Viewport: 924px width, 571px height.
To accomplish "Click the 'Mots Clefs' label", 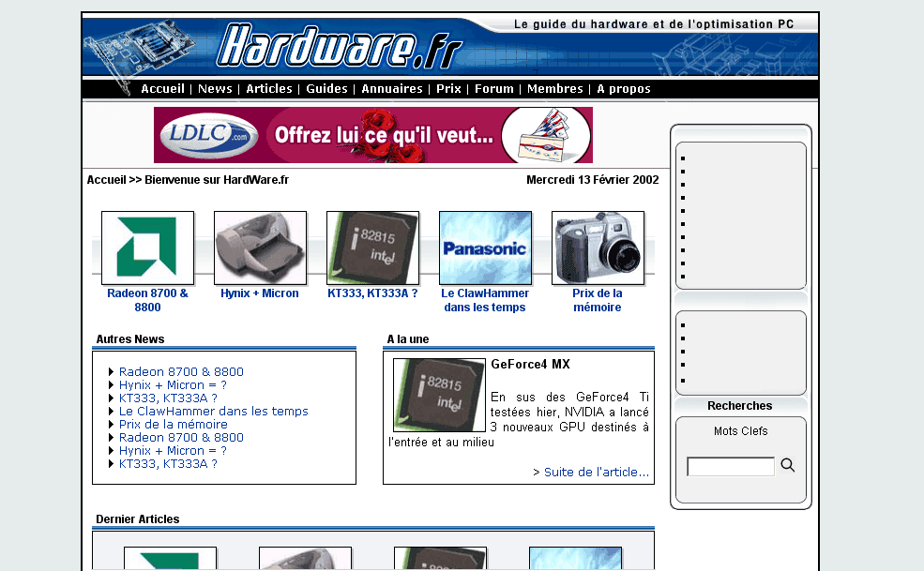I will coord(741,430).
